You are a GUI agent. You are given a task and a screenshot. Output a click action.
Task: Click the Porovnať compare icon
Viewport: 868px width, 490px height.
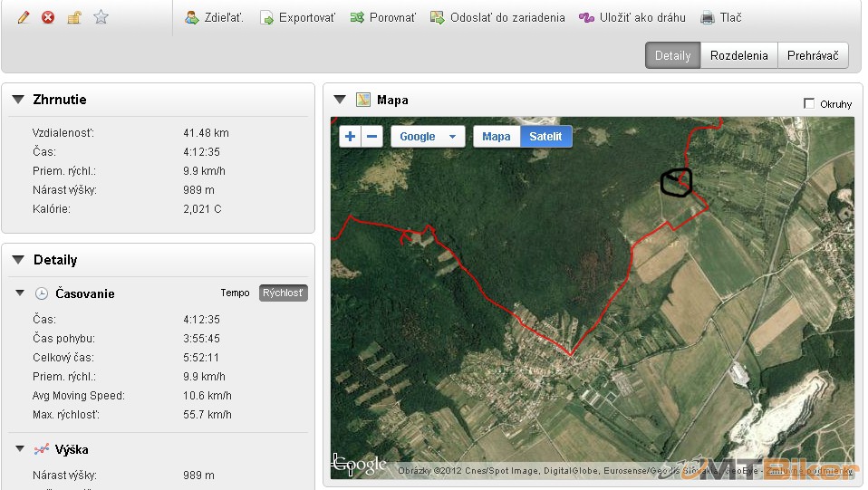point(357,18)
